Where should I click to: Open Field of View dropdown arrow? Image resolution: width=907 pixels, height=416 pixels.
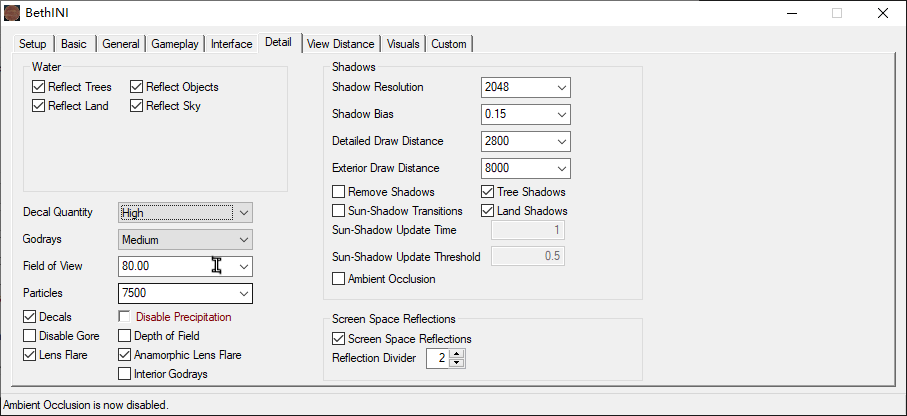(244, 266)
